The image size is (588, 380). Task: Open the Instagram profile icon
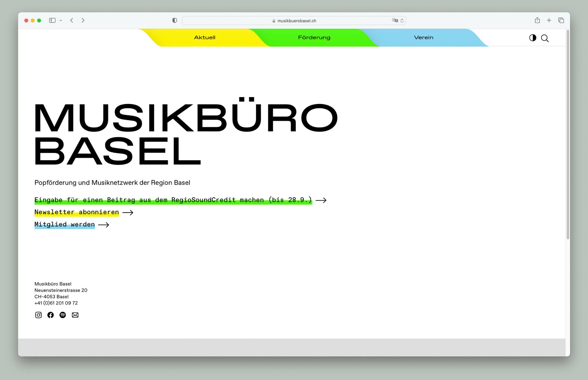pyautogui.click(x=38, y=315)
